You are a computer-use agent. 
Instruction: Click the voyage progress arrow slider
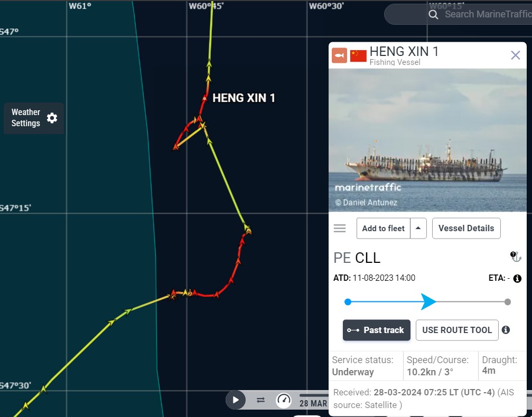point(428,302)
